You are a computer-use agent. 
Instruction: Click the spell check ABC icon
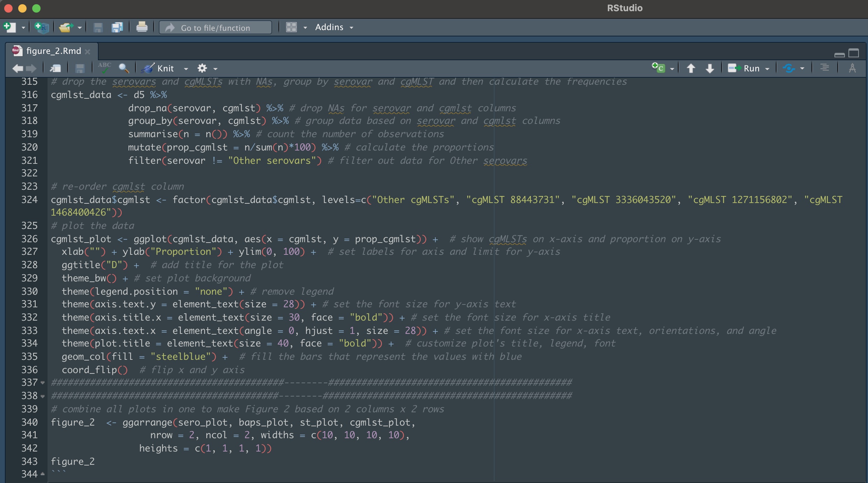point(104,68)
